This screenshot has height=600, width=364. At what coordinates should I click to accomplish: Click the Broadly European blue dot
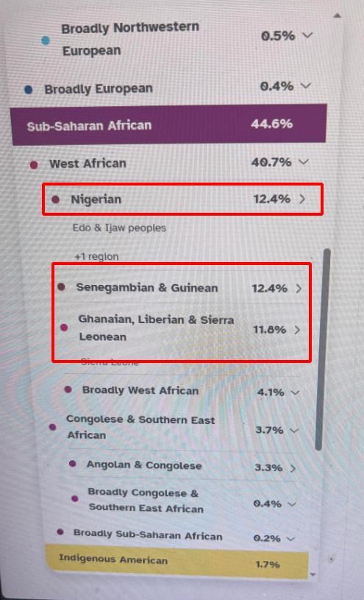[28, 90]
